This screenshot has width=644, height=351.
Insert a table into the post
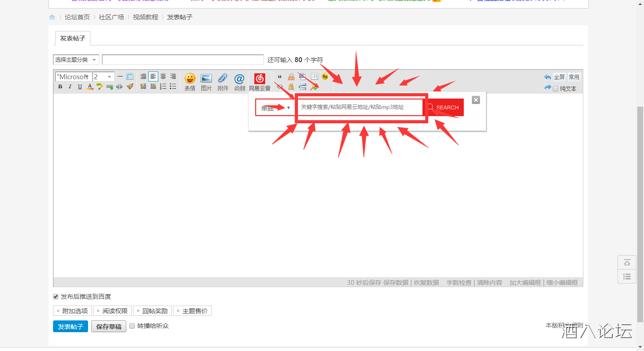pos(130,76)
